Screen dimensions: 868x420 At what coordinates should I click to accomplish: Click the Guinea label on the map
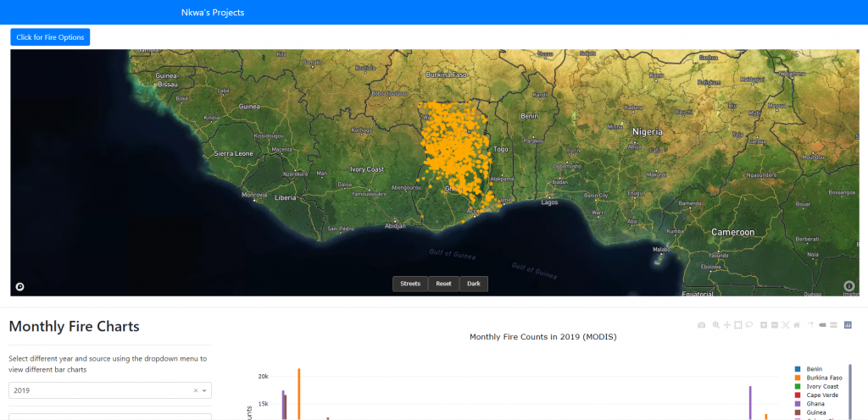[x=248, y=107]
